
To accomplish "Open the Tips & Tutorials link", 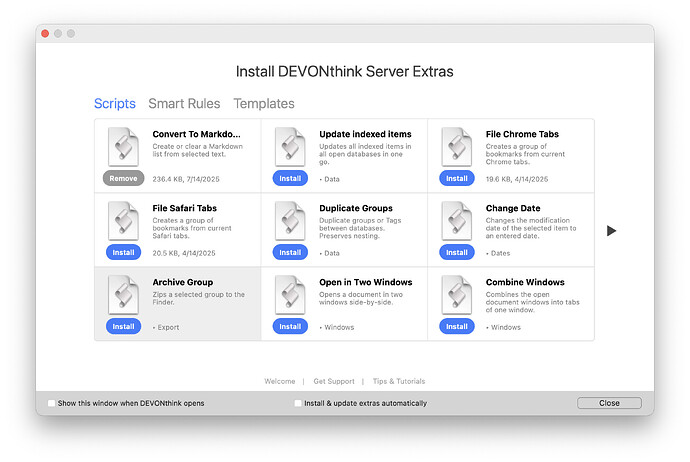I will pos(399,381).
